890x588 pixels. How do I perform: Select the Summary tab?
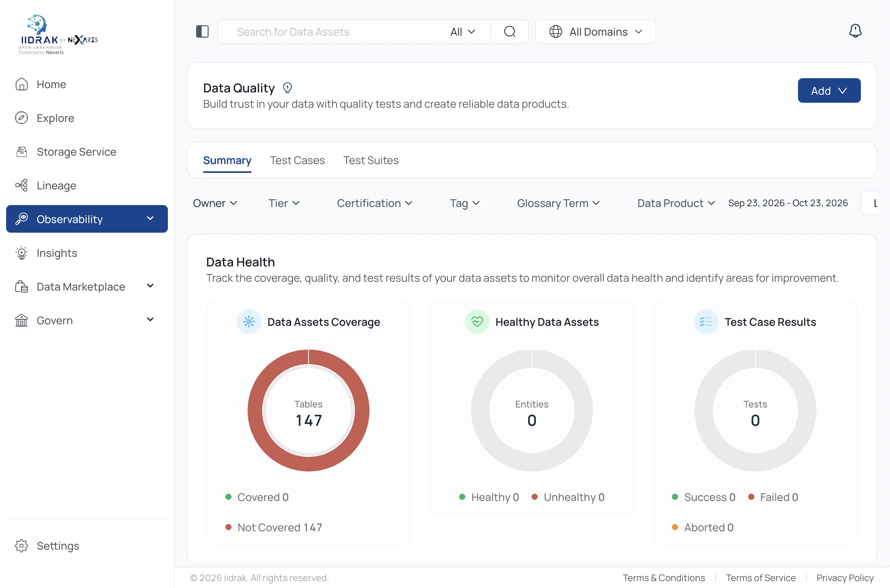coord(227,160)
